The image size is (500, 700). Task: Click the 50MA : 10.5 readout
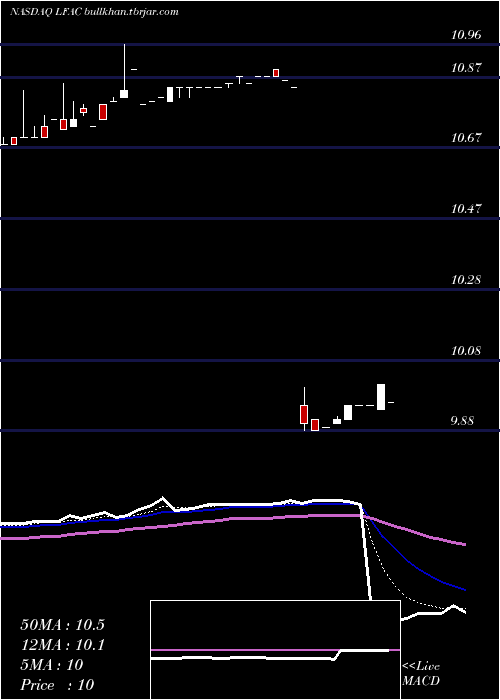point(62,625)
